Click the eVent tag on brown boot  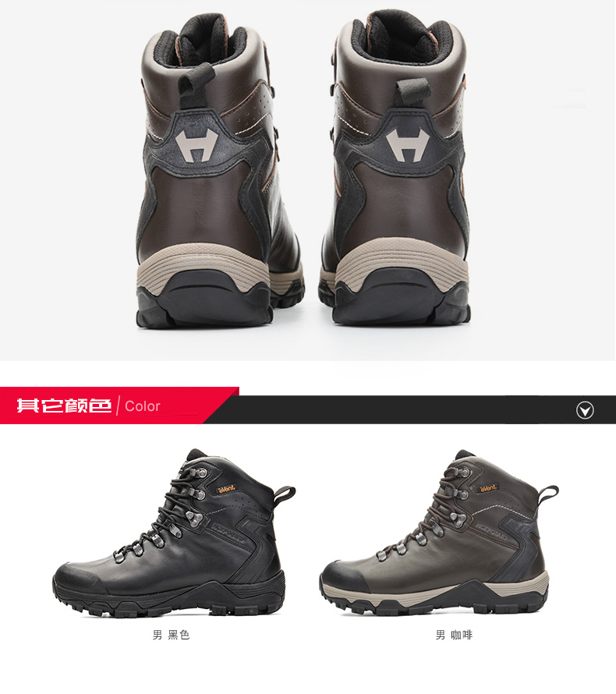tap(489, 488)
